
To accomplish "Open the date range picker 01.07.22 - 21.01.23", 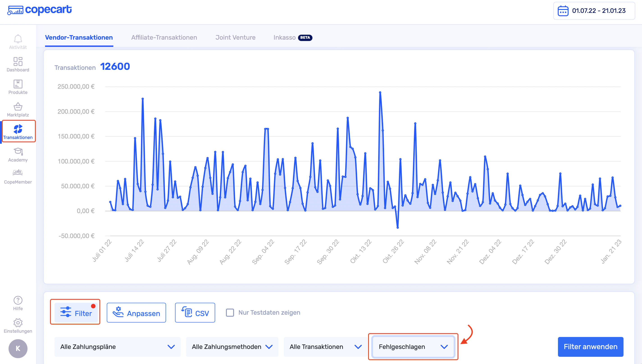I will click(594, 11).
